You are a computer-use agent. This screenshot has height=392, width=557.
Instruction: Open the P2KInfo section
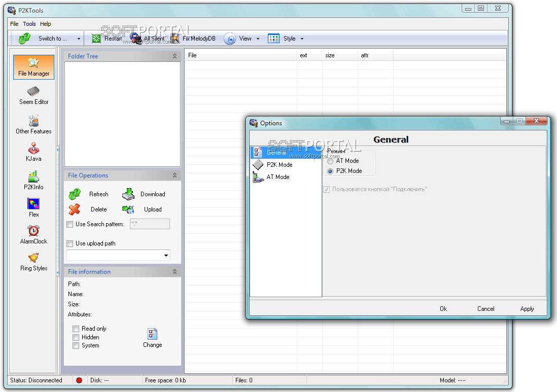click(x=34, y=181)
